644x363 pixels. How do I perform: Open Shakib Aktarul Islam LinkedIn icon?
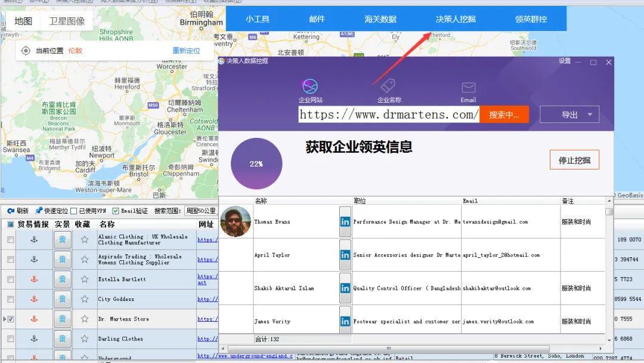pos(345,288)
